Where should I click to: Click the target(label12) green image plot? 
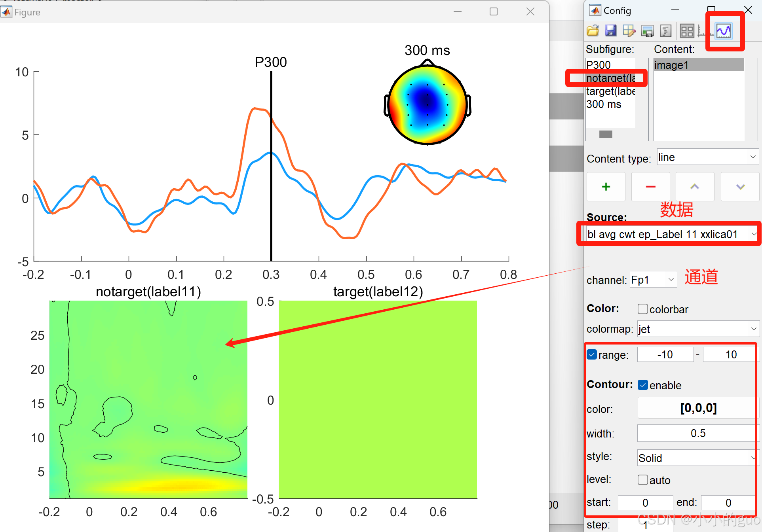pos(378,399)
